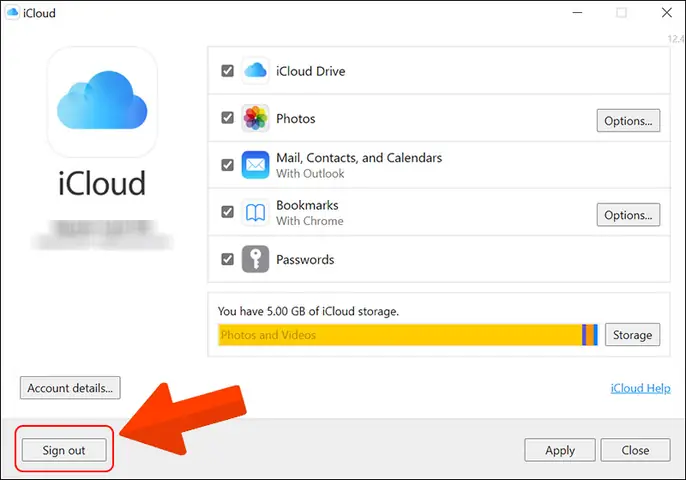This screenshot has width=686, height=480.
Task: Select the Photos label text
Action: pos(296,119)
